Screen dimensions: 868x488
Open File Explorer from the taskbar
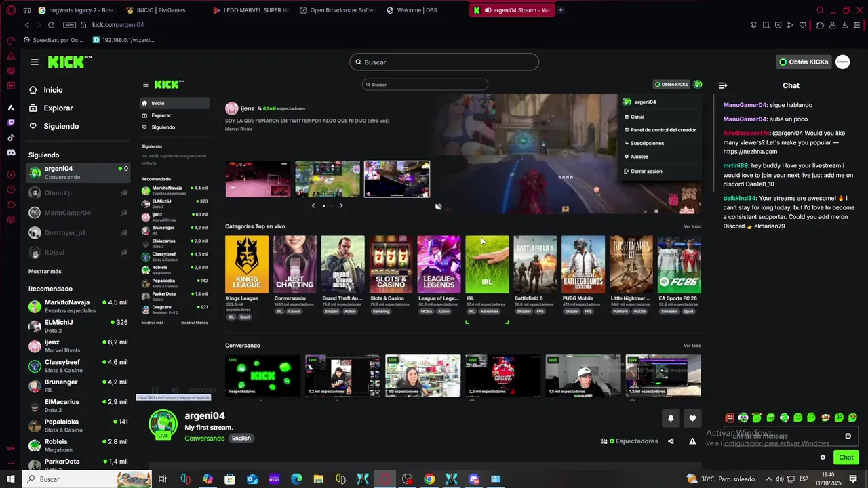[319, 479]
